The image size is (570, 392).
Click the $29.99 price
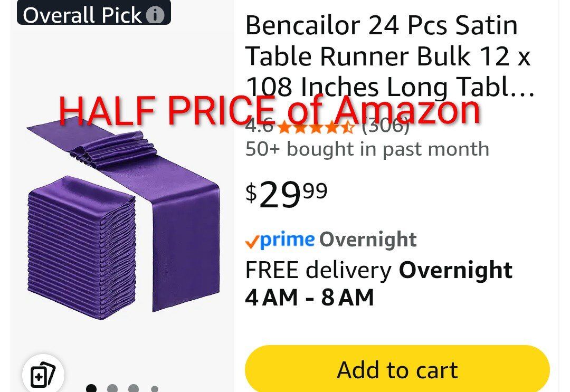pyautogui.click(x=287, y=194)
